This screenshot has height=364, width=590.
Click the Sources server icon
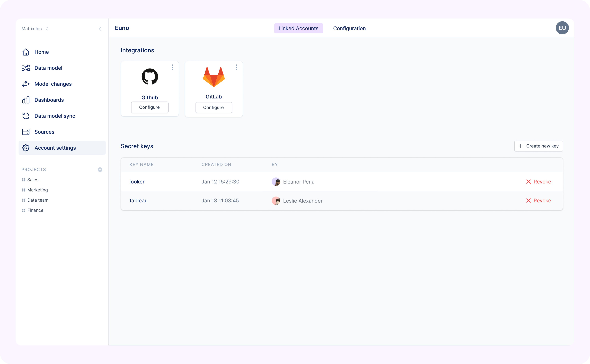(26, 132)
